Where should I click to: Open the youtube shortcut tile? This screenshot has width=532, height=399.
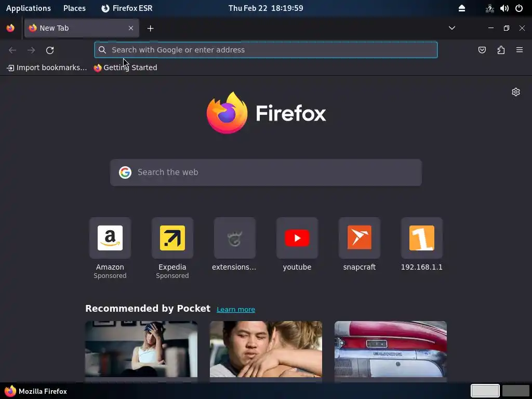[297, 244]
